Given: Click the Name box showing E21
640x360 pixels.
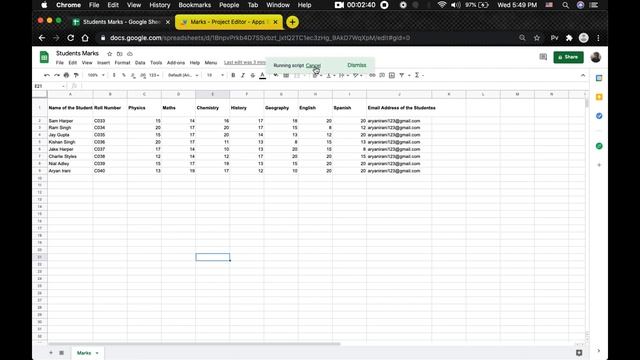Looking at the screenshot, I should click(49, 86).
